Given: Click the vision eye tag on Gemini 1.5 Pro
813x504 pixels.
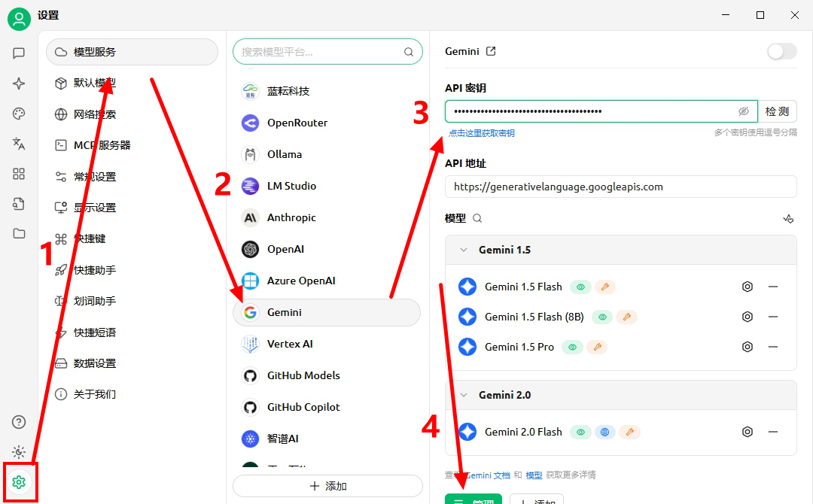Looking at the screenshot, I should point(572,347).
